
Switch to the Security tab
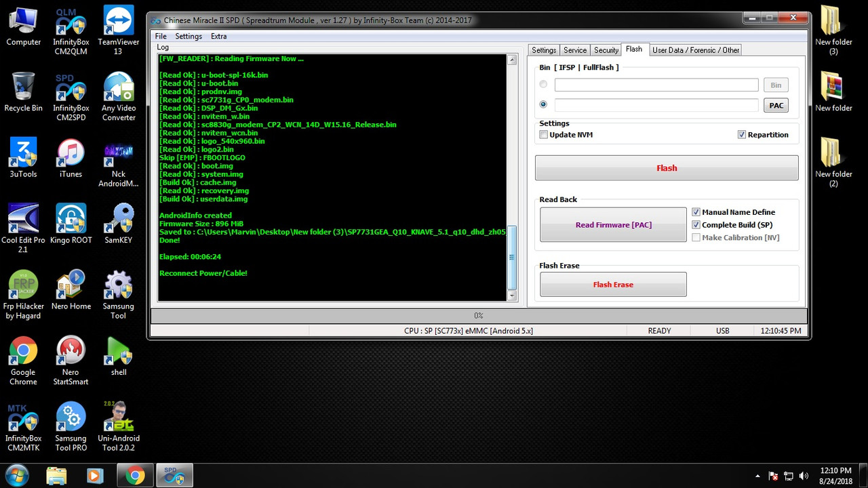(606, 50)
